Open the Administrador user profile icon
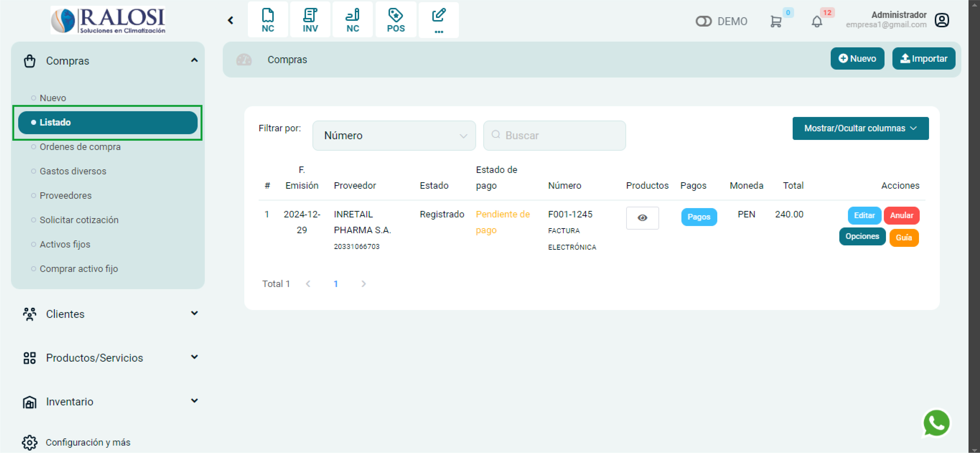This screenshot has width=980, height=453. click(941, 20)
